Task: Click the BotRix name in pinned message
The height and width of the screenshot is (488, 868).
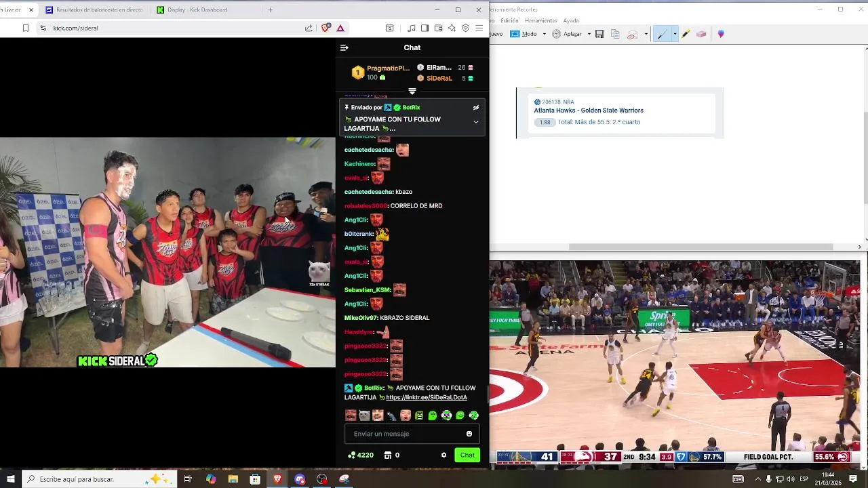Action: 411,107
